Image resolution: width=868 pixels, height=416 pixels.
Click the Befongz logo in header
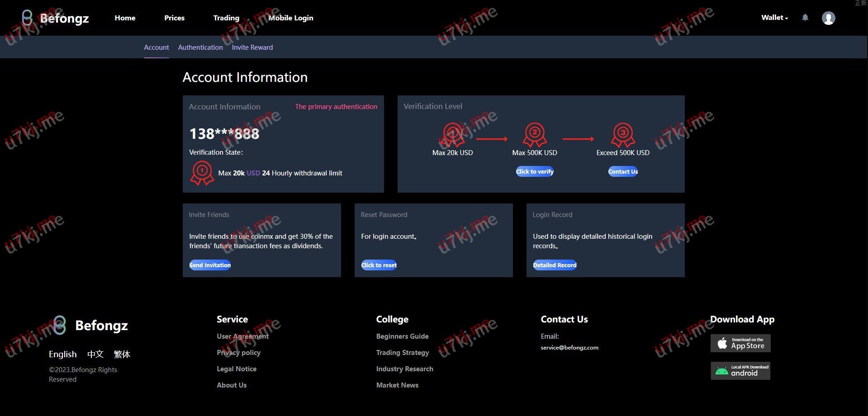coord(55,18)
